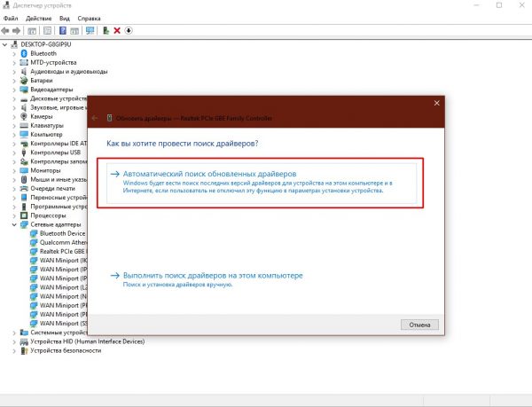Select Контроллеры IDE tree item
532x407 pixels.
pos(59,144)
